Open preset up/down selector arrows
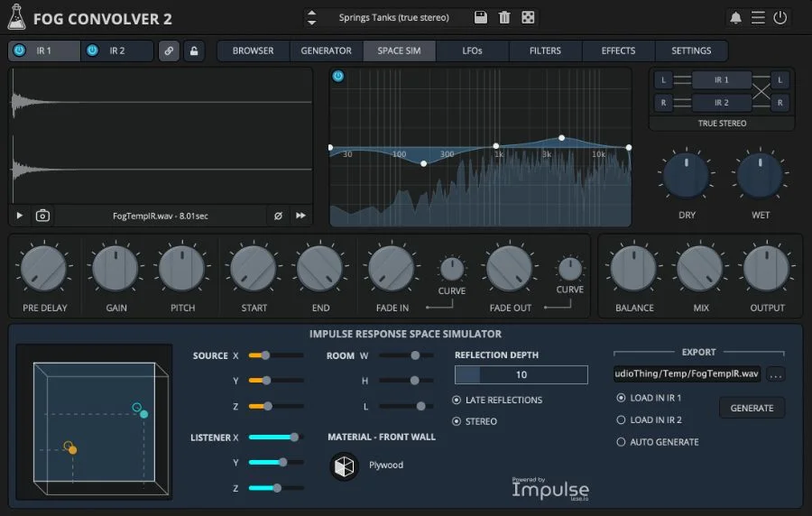Screen dimensions: 812x516 311,18
